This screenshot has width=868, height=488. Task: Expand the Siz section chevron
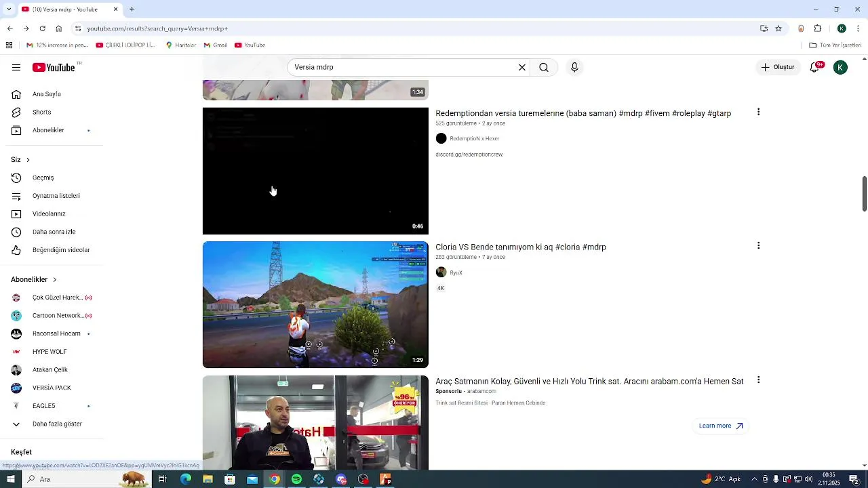pos(28,159)
